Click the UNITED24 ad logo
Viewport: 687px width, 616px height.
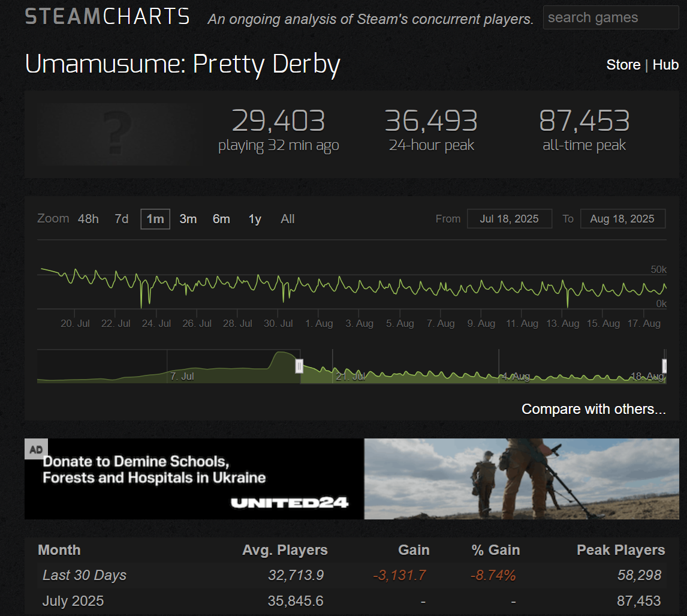[290, 503]
